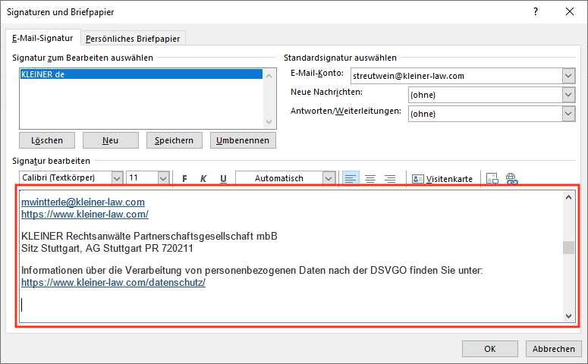Open the datenschutz link in the signature
588x364 pixels.
tap(114, 282)
